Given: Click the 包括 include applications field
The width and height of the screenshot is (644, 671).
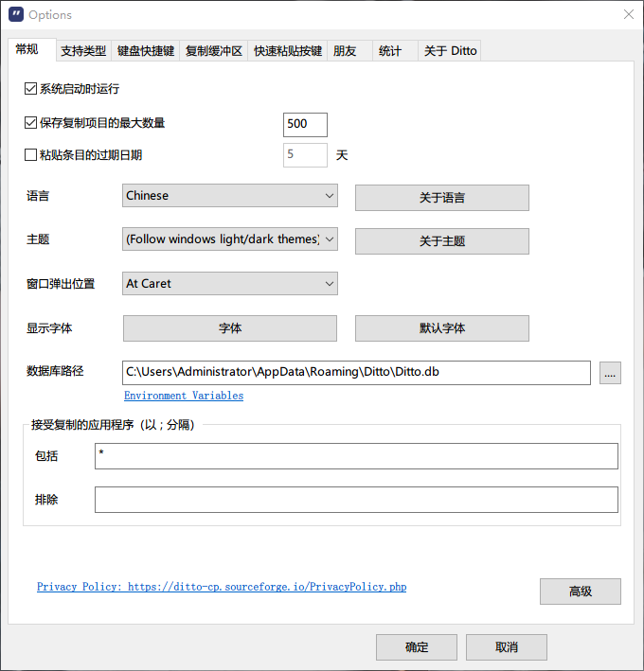Looking at the screenshot, I should [356, 456].
